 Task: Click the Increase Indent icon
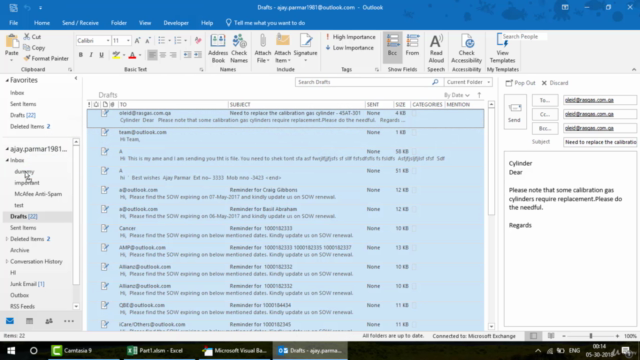(x=198, y=55)
